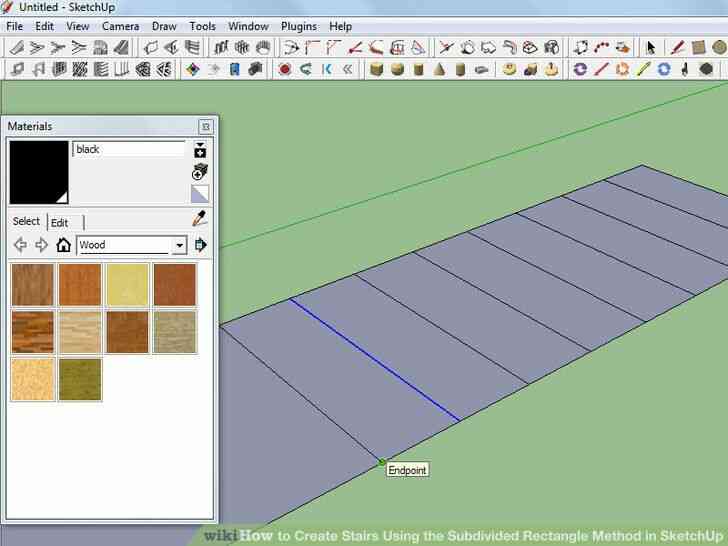
Task: Set material to default swatch icon
Action: coord(200,194)
